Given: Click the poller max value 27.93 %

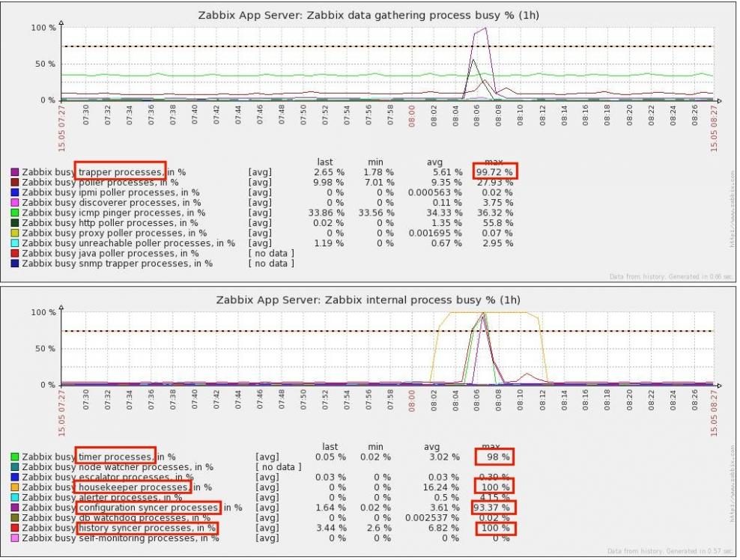Looking at the screenshot, I should pos(494,183).
